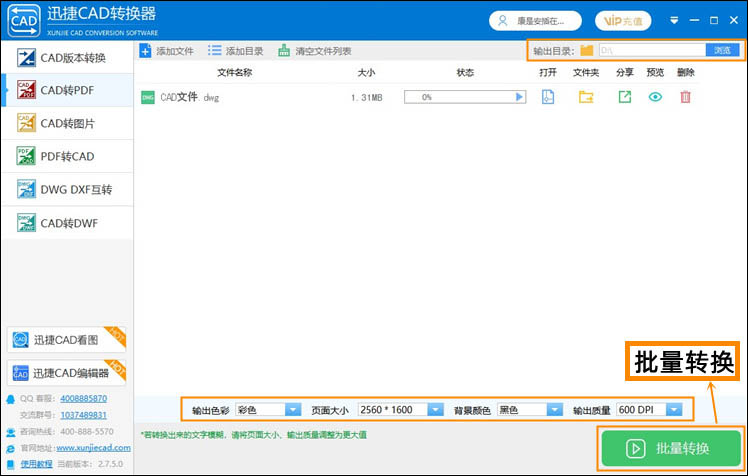Click the 0% progress bar

click(465, 97)
